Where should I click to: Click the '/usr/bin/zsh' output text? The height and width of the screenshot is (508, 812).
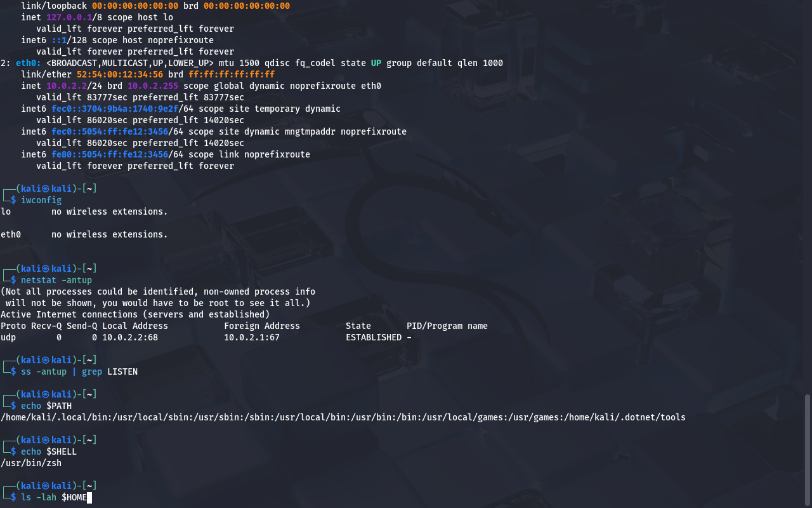31,463
